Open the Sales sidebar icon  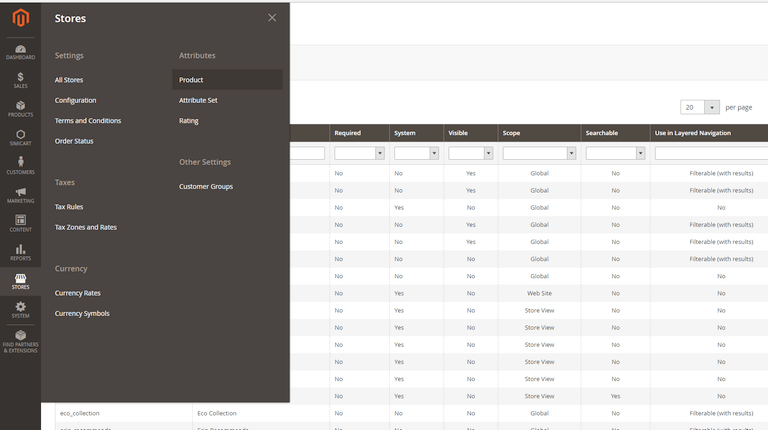(x=21, y=80)
